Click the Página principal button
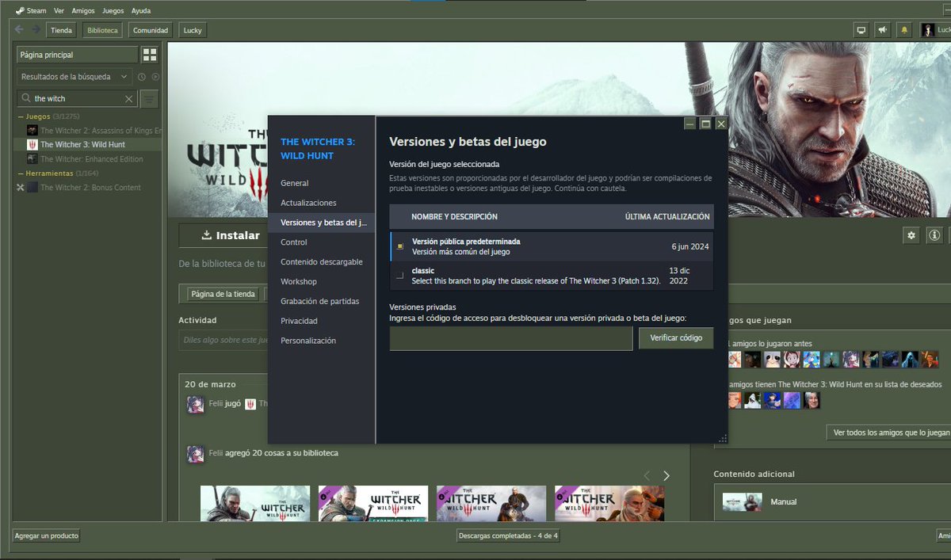This screenshot has height=560, width=951. (77, 55)
